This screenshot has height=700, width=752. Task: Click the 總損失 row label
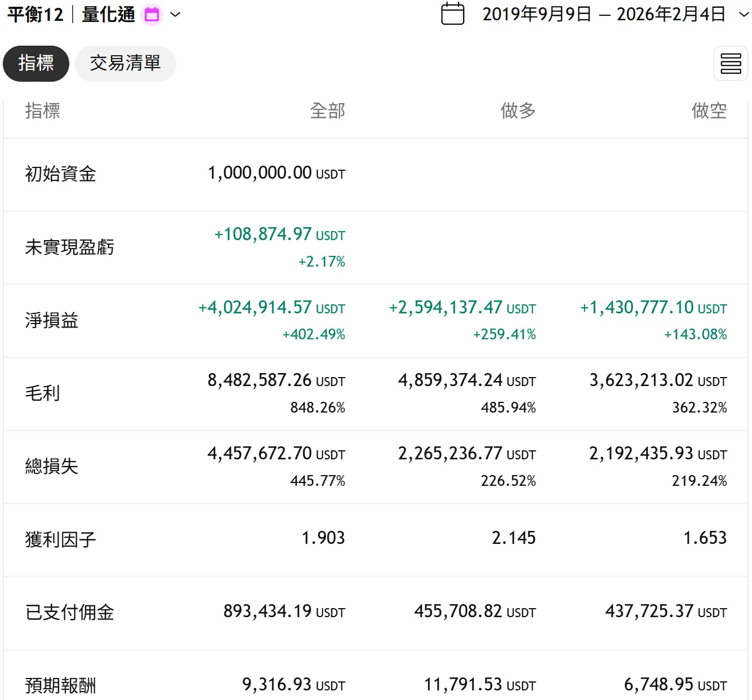51,467
